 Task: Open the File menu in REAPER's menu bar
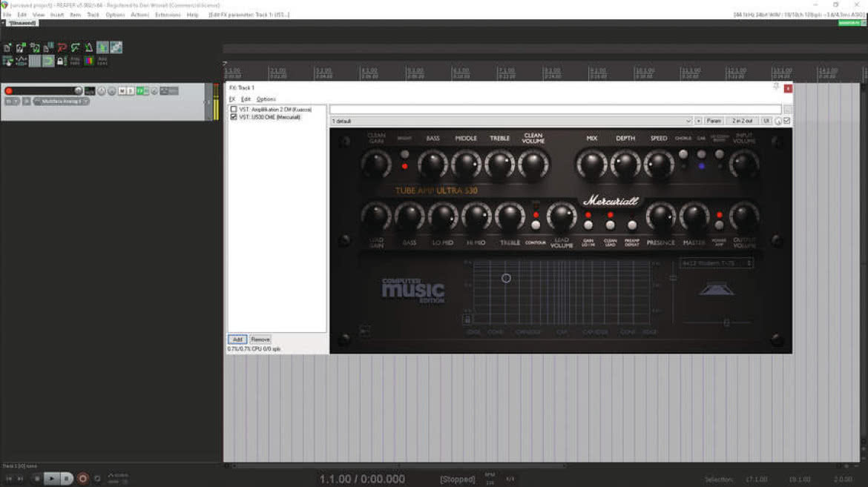7,14
